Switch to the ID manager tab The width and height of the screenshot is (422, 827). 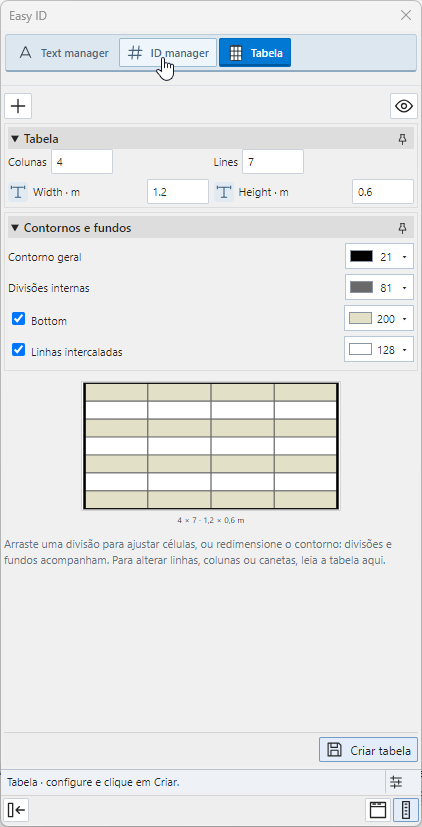click(x=168, y=53)
